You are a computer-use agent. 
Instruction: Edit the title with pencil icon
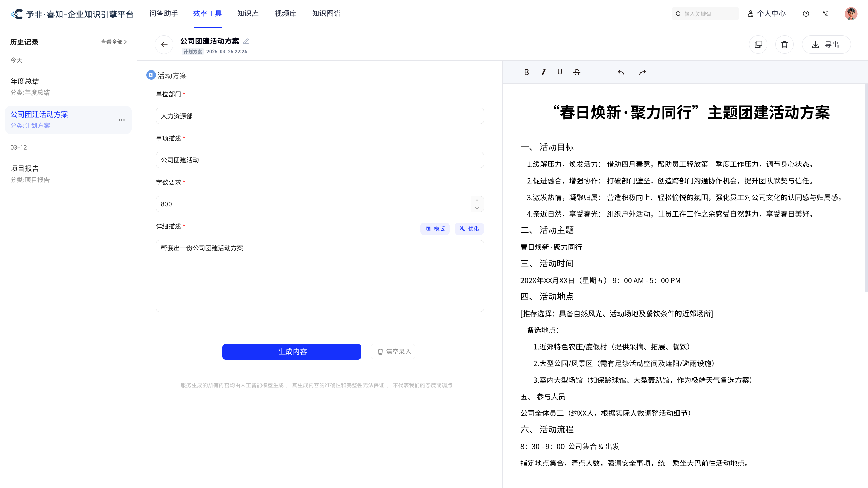pyautogui.click(x=246, y=41)
